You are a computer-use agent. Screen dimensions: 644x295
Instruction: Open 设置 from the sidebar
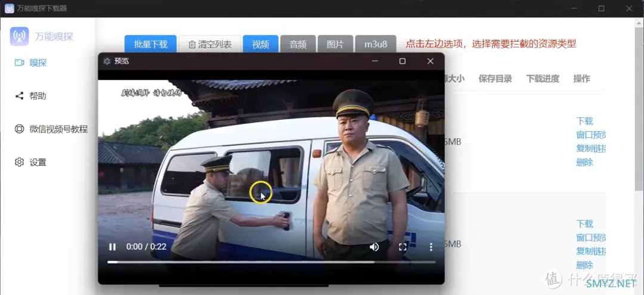(38, 162)
